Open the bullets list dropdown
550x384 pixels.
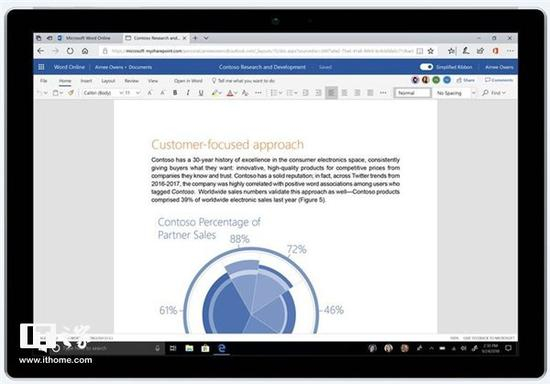click(280, 93)
